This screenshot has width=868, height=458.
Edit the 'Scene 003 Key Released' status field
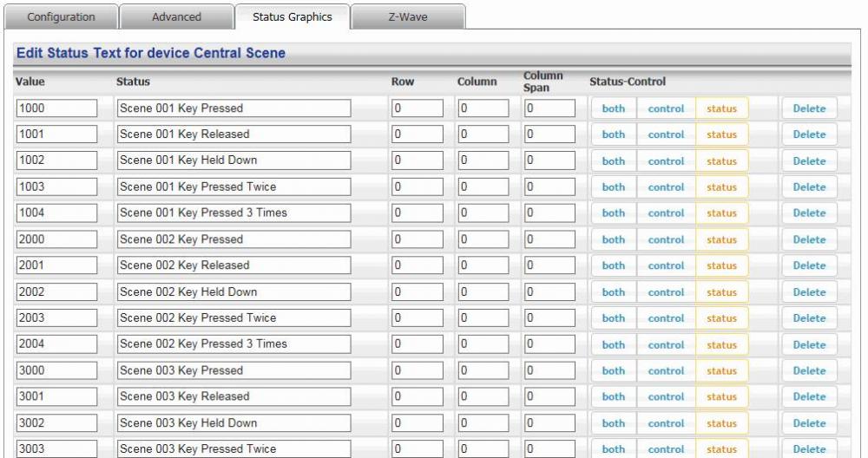click(x=233, y=396)
